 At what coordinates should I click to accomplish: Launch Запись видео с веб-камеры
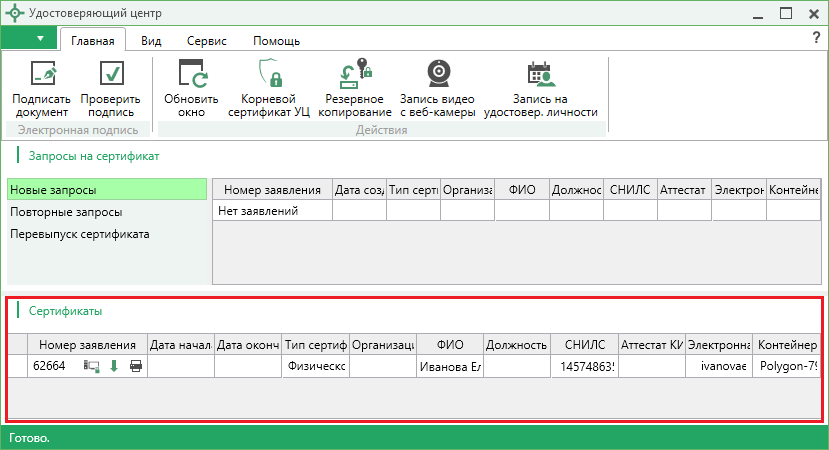click(437, 75)
